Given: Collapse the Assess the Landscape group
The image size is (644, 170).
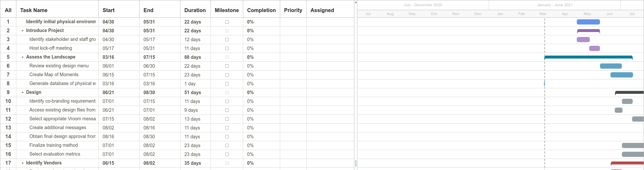Looking at the screenshot, I should pos(23,57).
